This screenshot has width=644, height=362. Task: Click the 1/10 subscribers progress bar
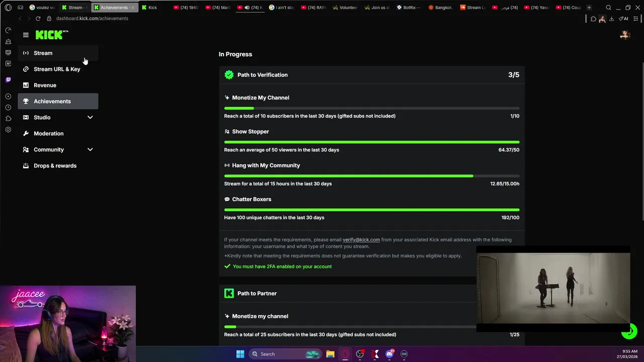pyautogui.click(x=372, y=108)
